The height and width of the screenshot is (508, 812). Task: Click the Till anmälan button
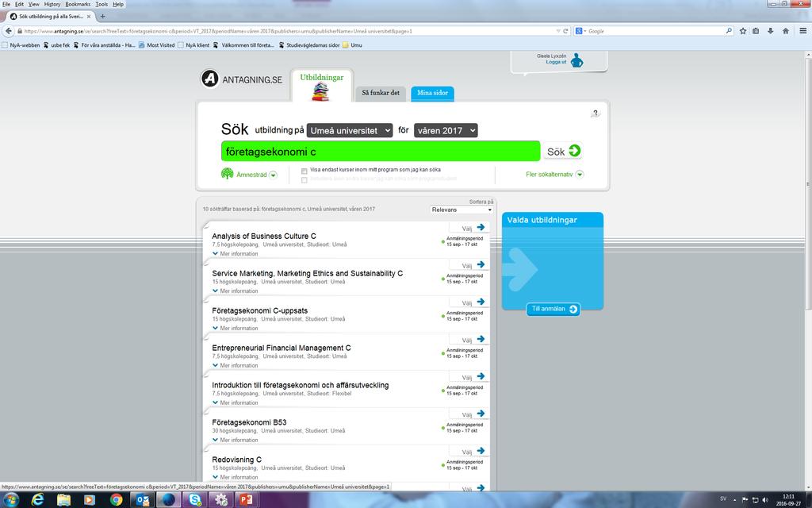[x=553, y=309]
